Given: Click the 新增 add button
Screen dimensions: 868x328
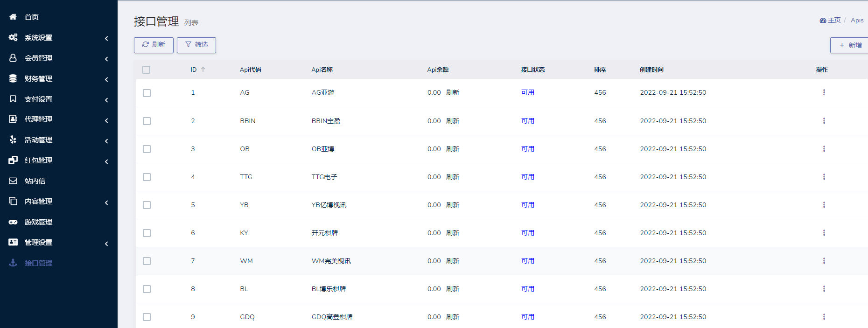Looking at the screenshot, I should [850, 45].
